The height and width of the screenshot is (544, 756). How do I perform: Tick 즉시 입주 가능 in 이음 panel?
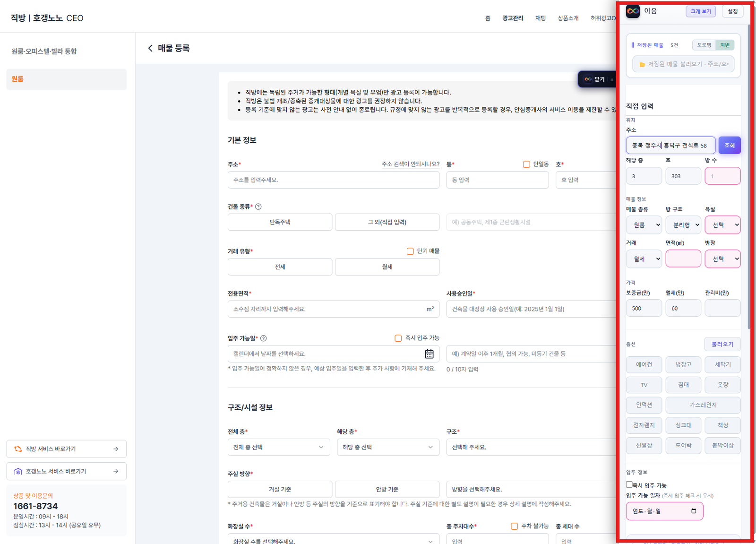click(629, 484)
